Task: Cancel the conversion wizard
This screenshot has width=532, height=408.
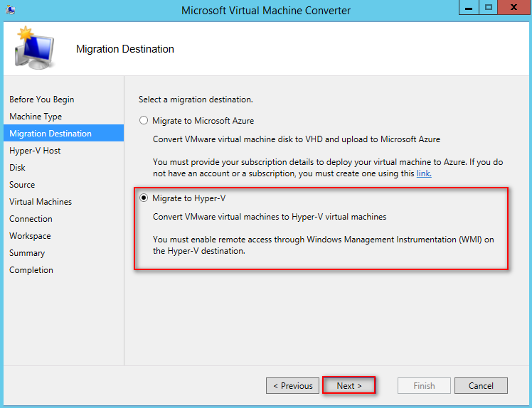Action: pos(481,386)
